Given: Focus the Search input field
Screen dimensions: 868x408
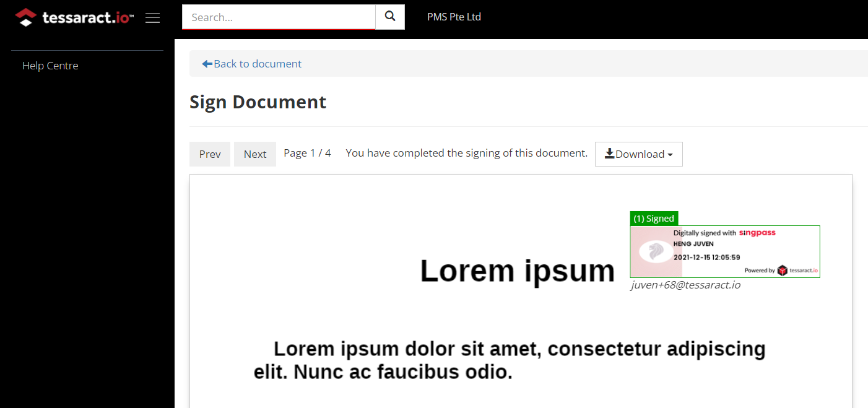Looking at the screenshot, I should pos(279,17).
